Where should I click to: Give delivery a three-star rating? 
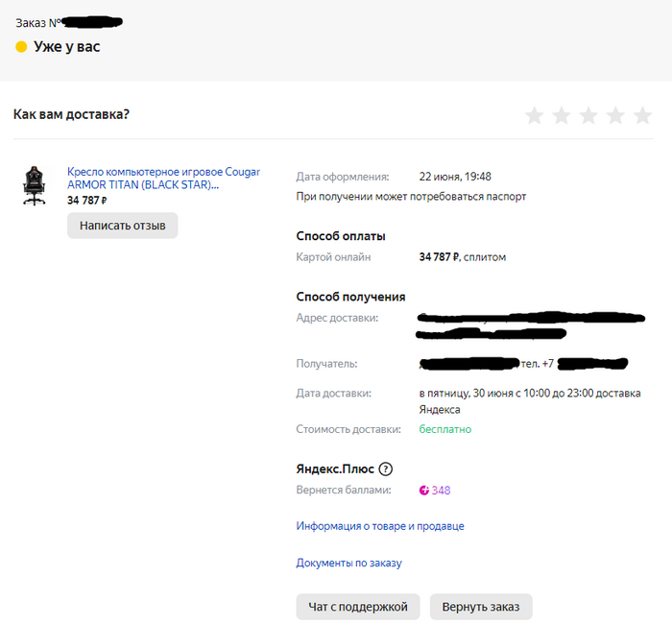point(588,116)
